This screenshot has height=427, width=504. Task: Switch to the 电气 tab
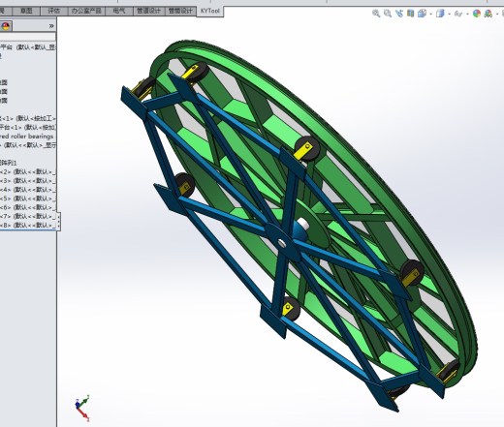pos(119,11)
